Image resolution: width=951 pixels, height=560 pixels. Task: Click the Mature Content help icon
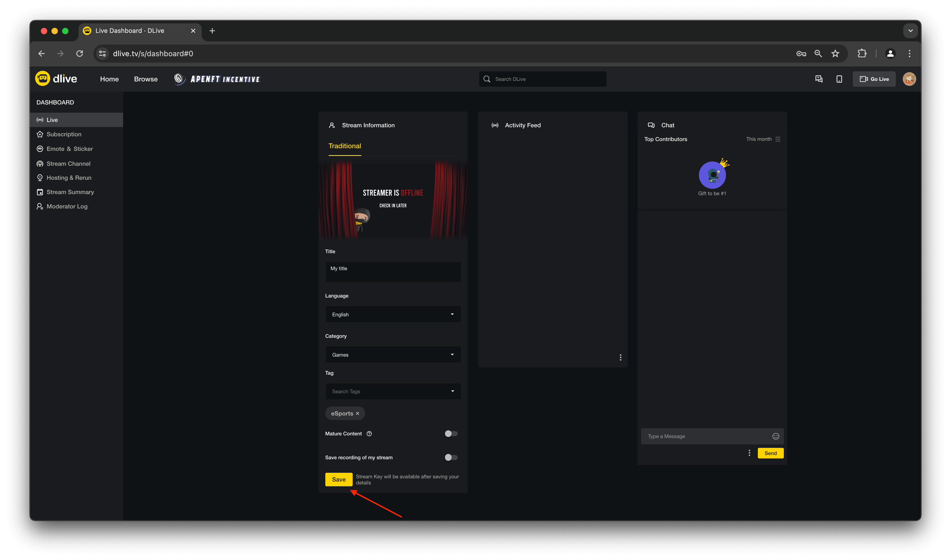click(x=369, y=434)
